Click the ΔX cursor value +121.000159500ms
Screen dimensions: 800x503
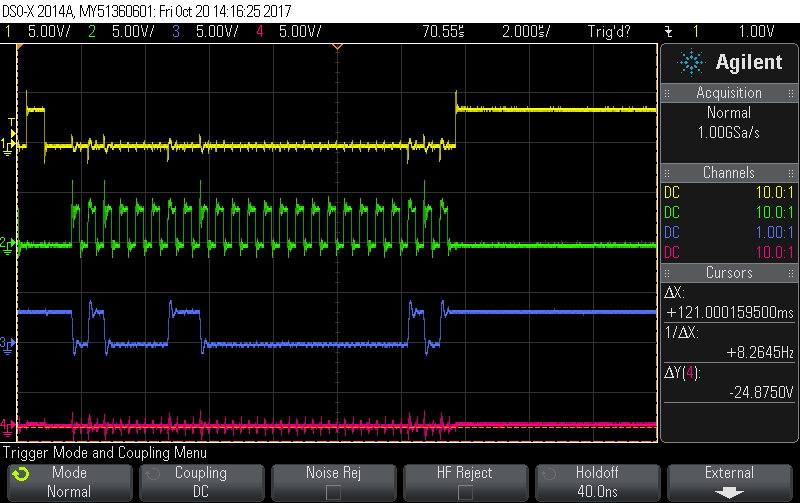point(730,312)
